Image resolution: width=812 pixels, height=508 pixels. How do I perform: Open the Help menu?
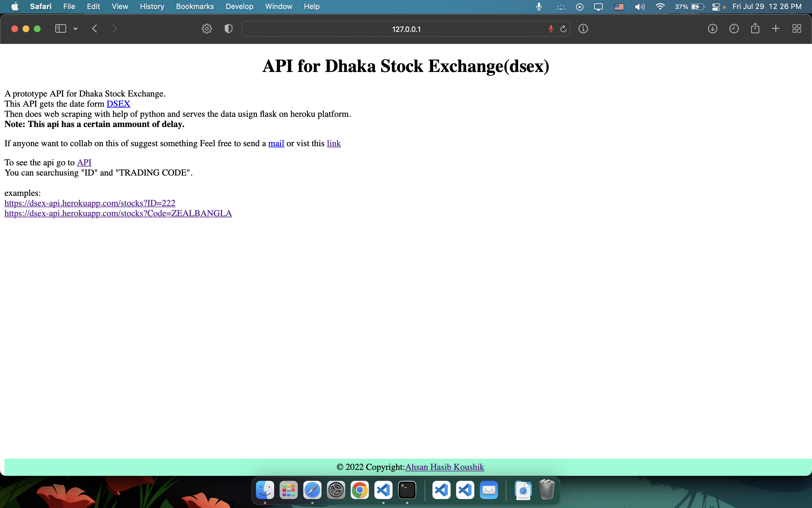pos(311,7)
